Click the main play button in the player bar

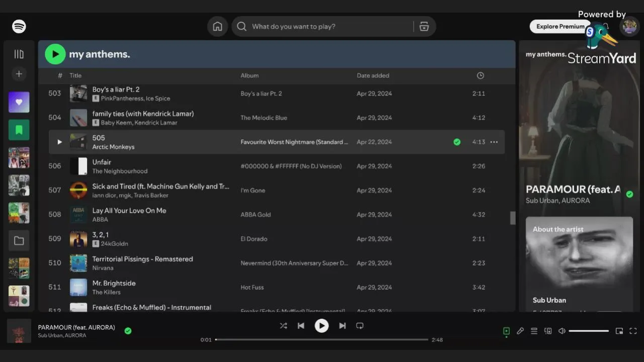coord(321,326)
